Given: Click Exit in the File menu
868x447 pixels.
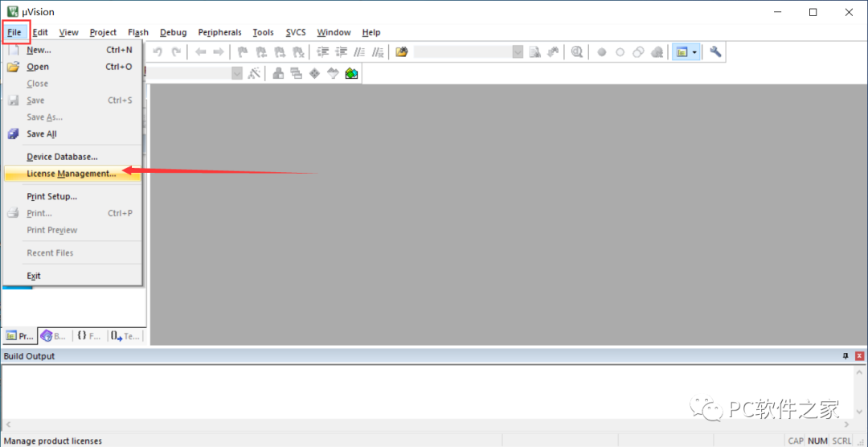Looking at the screenshot, I should pos(72,275).
